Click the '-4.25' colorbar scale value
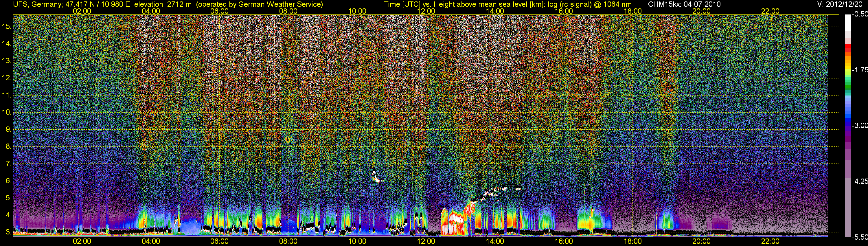 (860, 181)
